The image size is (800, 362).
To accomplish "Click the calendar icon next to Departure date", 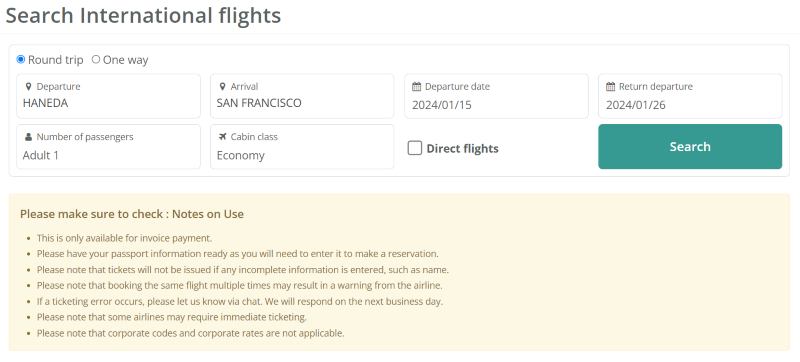I will [x=416, y=87].
